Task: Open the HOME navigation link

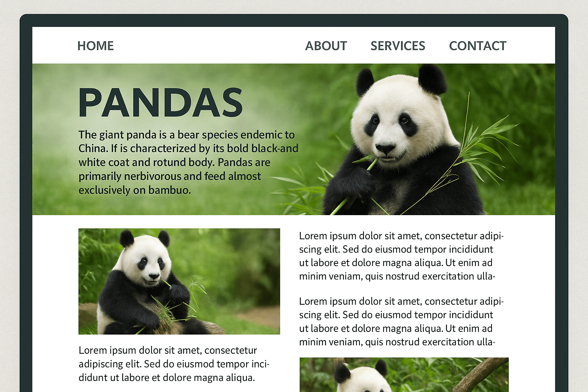Action: pos(95,46)
